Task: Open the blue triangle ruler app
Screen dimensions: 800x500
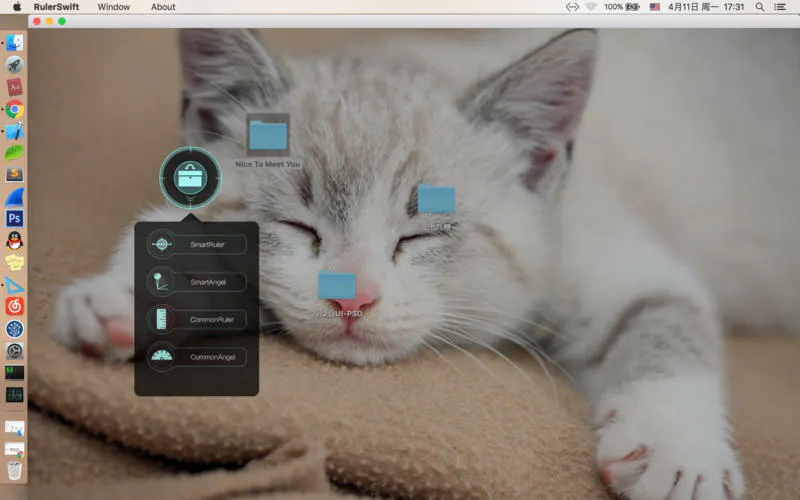Action: pos(14,285)
